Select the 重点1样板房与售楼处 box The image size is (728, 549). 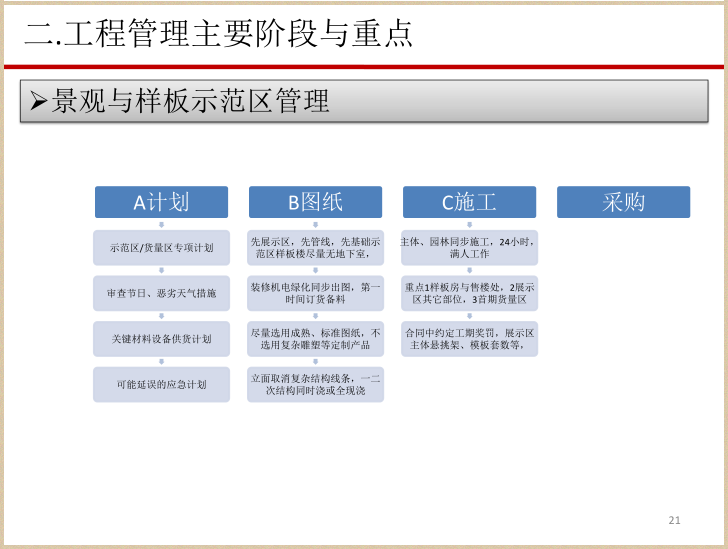tap(469, 293)
